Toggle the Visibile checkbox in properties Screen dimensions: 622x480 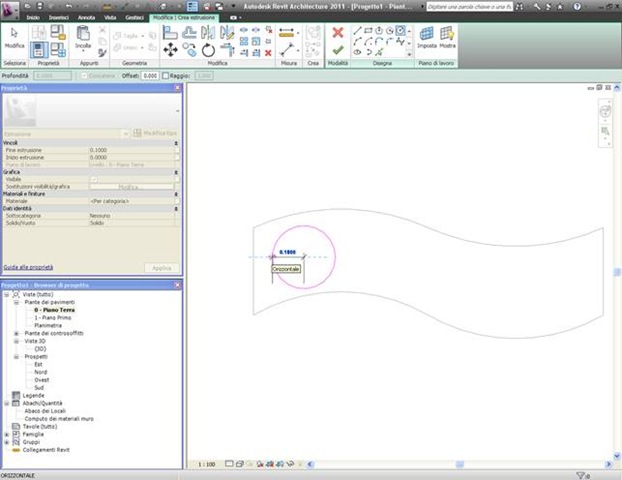94,179
